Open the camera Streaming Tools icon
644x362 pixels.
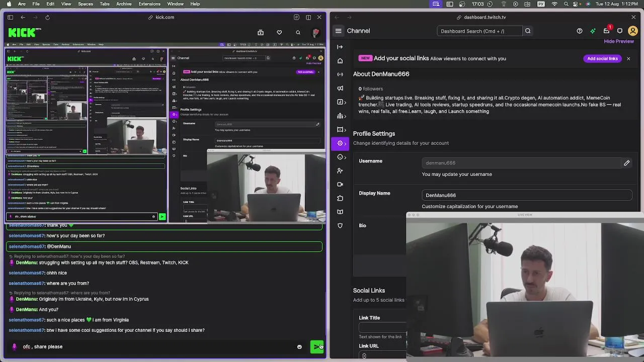tap(340, 185)
